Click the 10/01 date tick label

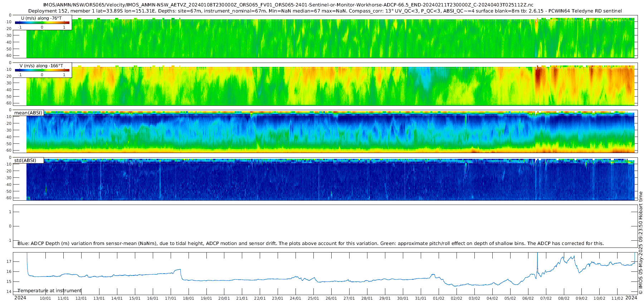(45, 298)
